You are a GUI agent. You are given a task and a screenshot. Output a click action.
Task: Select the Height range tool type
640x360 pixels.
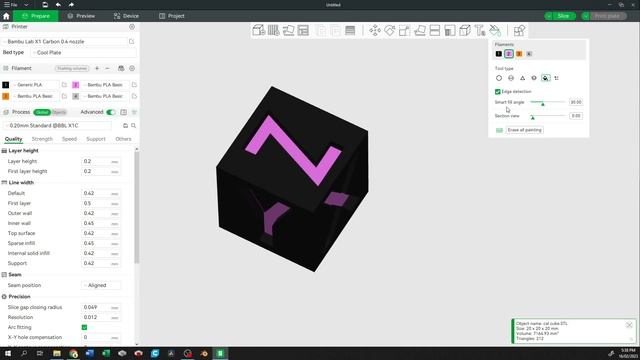[534, 78]
